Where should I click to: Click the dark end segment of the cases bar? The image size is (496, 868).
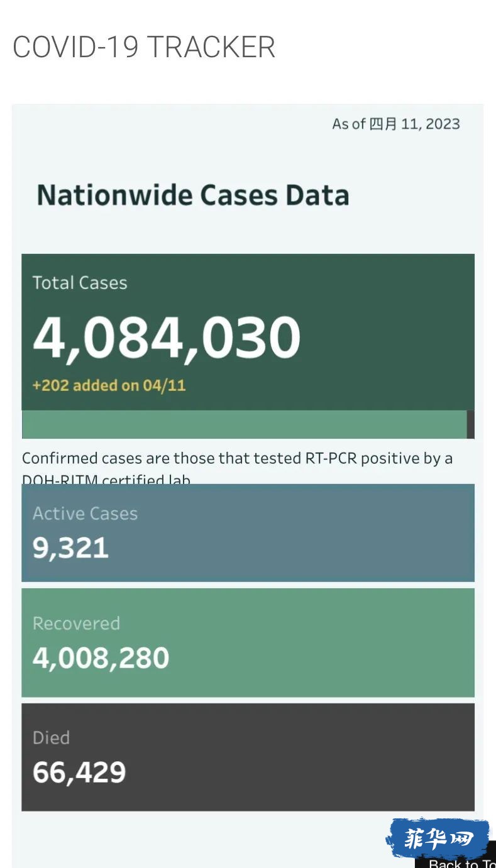pyautogui.click(x=471, y=424)
